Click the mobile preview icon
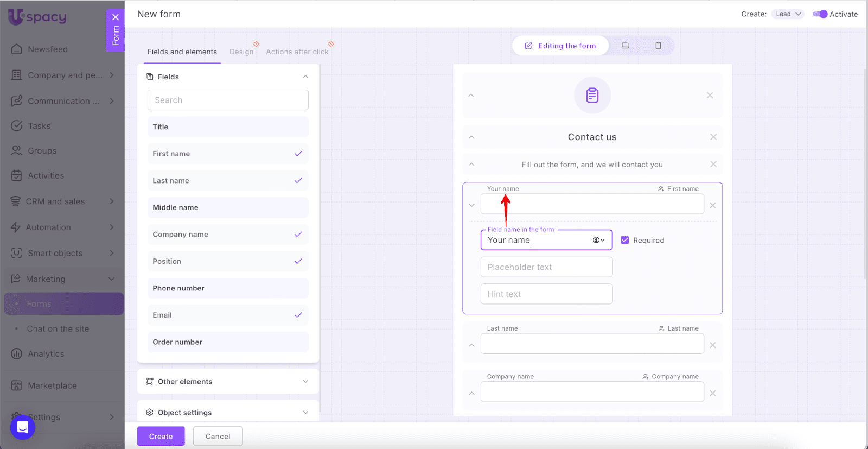This screenshot has height=449, width=868. pos(658,46)
